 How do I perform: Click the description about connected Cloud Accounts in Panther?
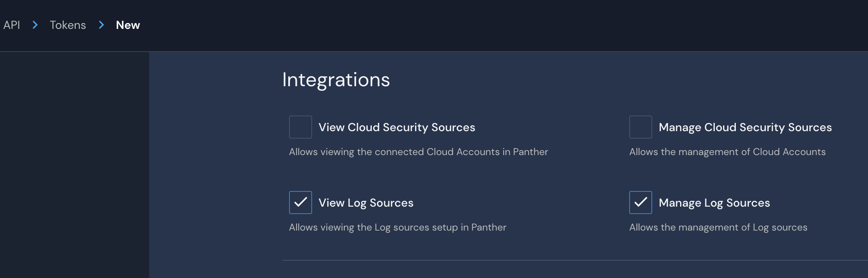pos(418,152)
